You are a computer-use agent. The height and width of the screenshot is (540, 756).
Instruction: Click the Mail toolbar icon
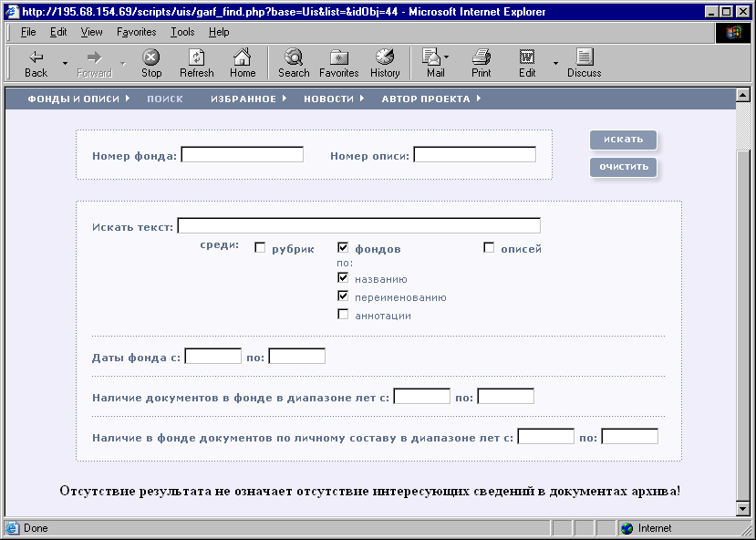coord(431,57)
